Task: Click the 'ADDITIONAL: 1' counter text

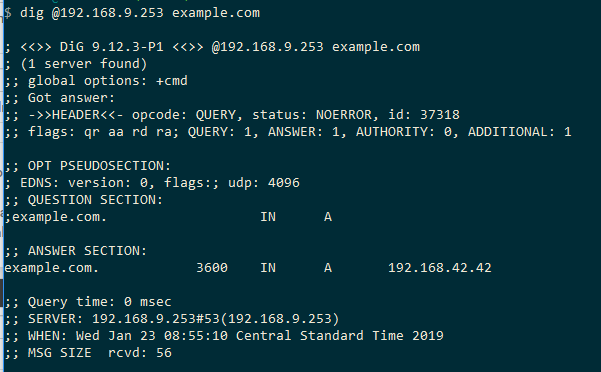Action: [520, 132]
